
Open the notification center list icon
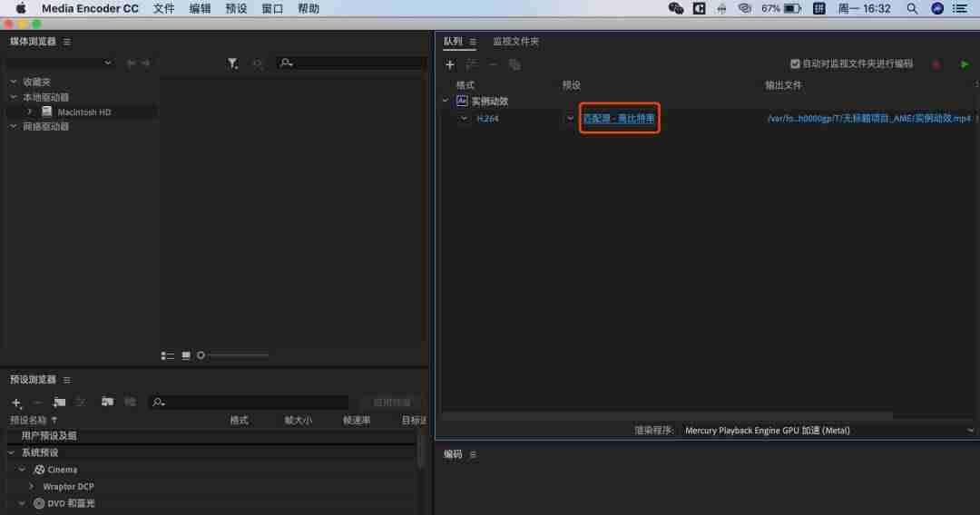point(959,9)
